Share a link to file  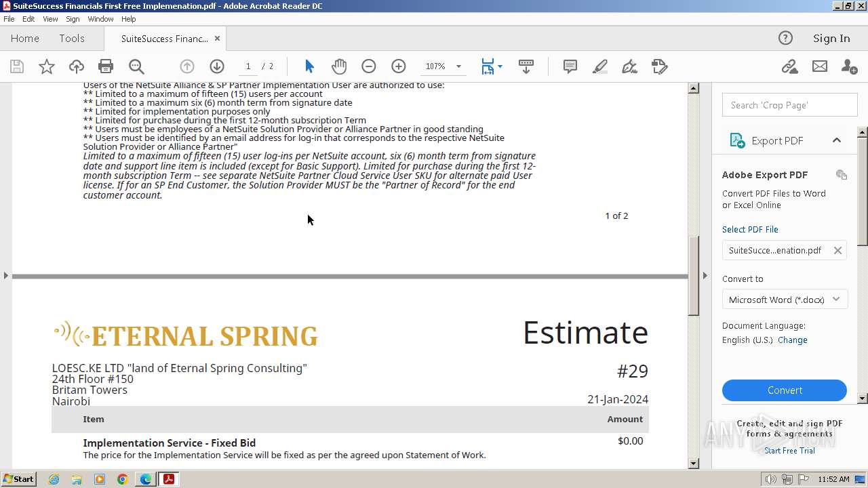(789, 66)
